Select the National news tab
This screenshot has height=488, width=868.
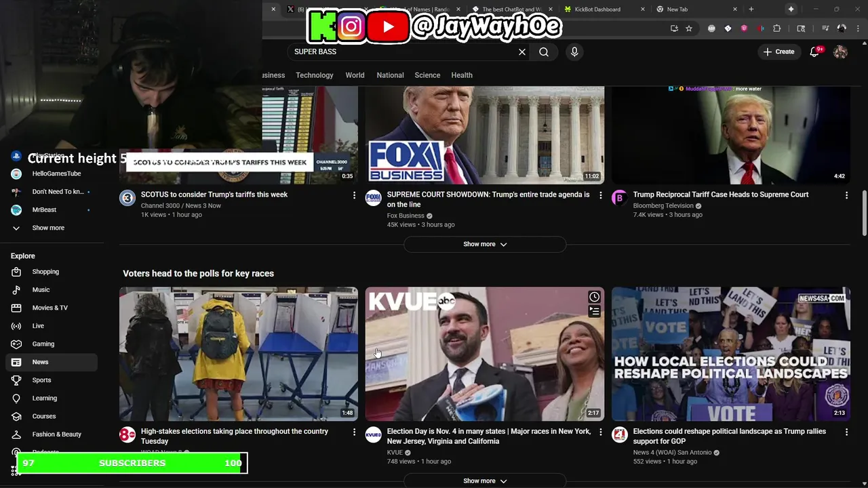[x=390, y=75]
